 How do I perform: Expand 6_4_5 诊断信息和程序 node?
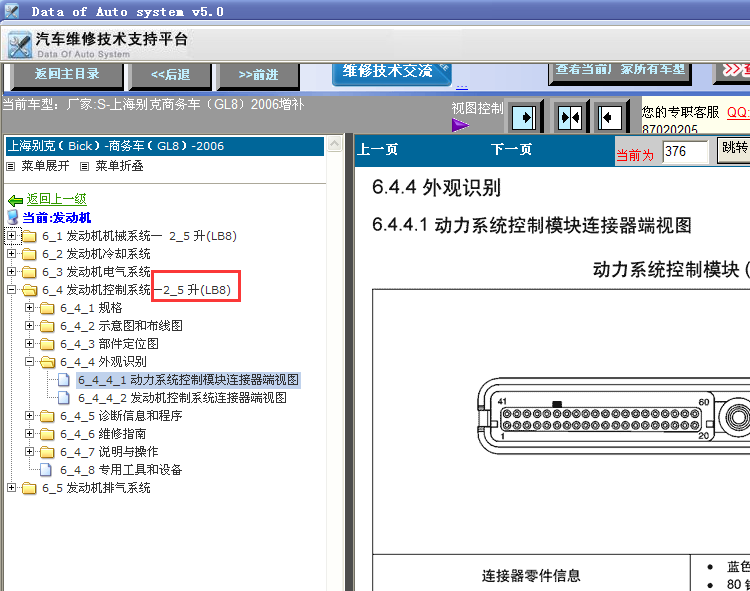click(30, 416)
